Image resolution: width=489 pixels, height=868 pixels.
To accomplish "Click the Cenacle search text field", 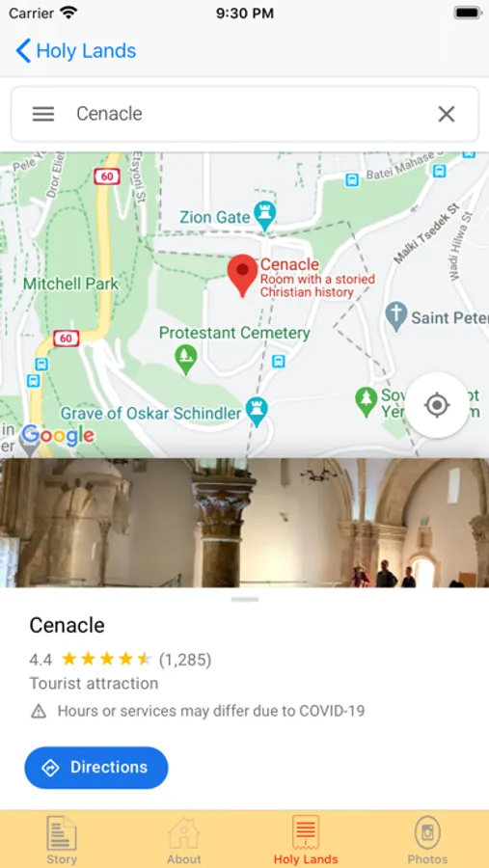I will [249, 114].
